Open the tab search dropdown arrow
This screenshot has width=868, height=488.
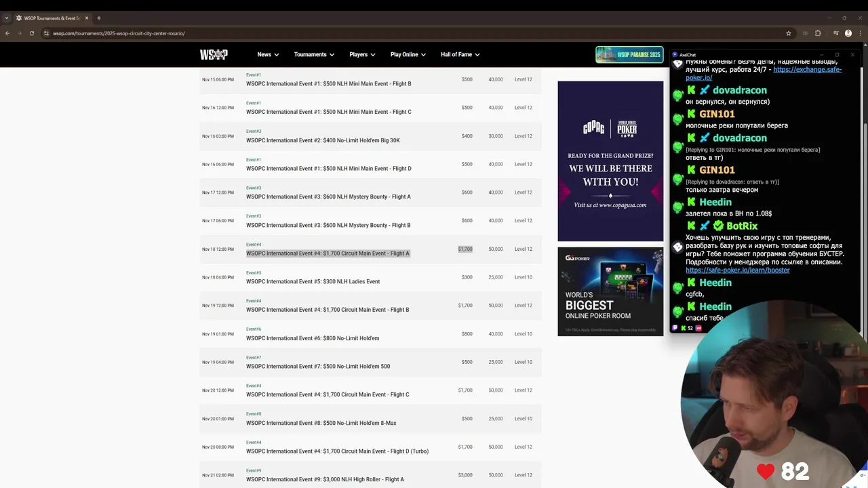[7, 18]
